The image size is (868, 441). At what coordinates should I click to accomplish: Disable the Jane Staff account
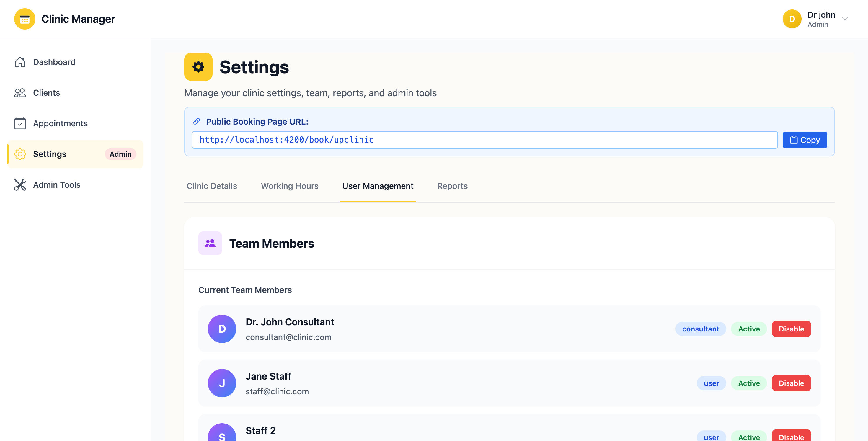[x=791, y=383]
